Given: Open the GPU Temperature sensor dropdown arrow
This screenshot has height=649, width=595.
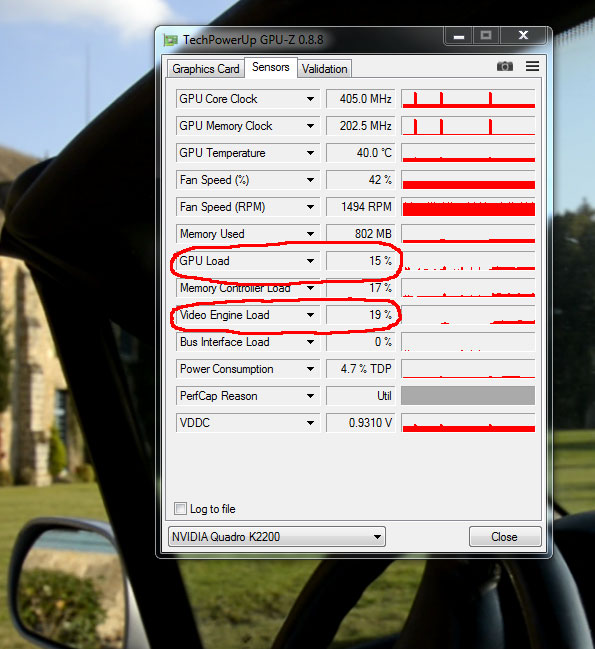Looking at the screenshot, I should (310, 153).
